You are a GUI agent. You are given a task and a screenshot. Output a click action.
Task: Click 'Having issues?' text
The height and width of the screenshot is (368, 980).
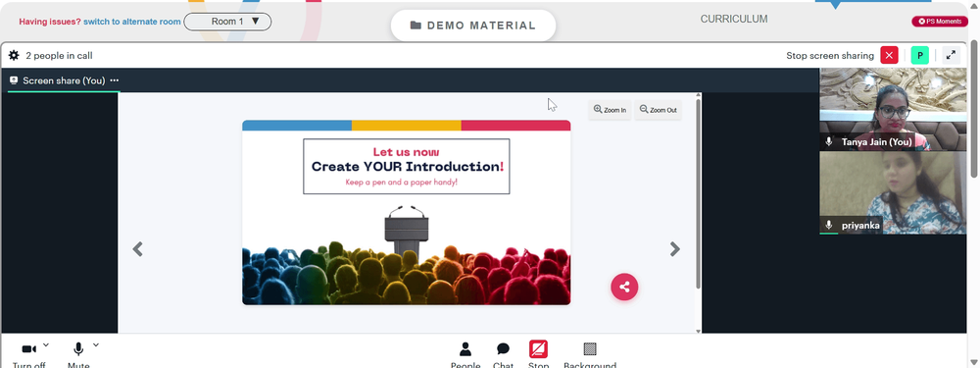pyautogui.click(x=50, y=22)
